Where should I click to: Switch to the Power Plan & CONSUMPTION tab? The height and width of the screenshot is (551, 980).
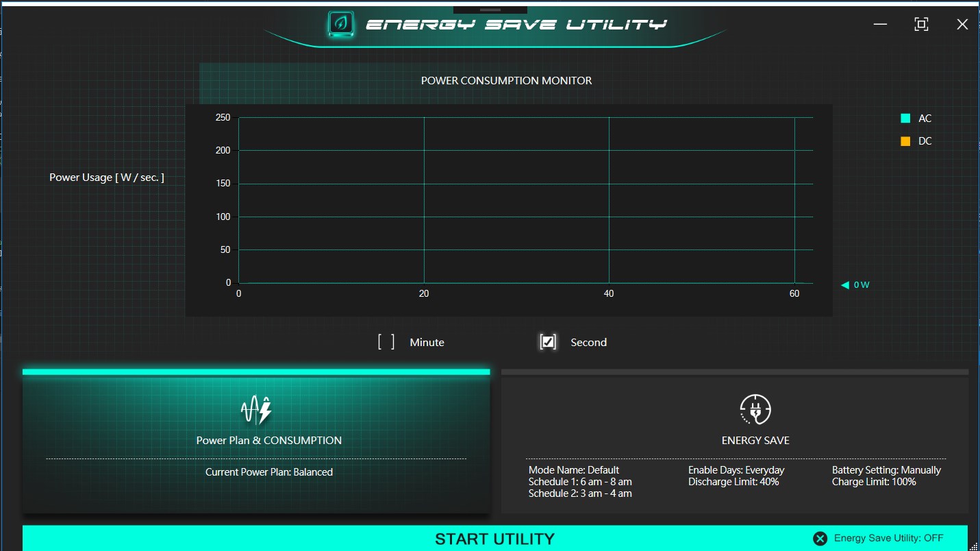click(256, 441)
